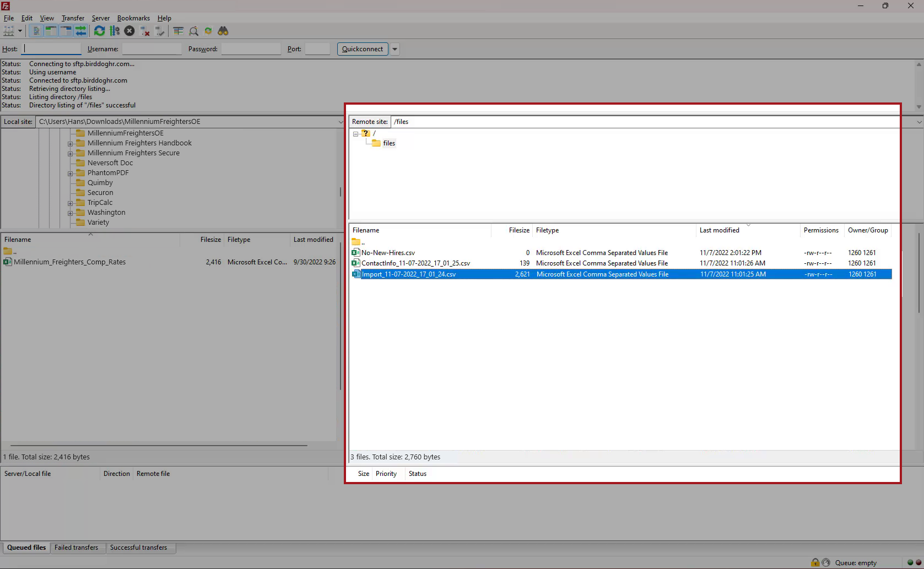Go up via local parent directory entry
The width and height of the screenshot is (924, 569).
click(x=10, y=252)
